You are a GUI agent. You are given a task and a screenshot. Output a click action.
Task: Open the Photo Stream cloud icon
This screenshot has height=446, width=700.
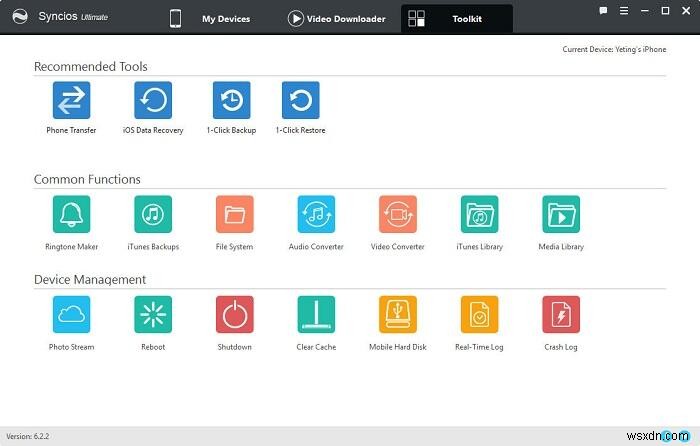(71, 314)
